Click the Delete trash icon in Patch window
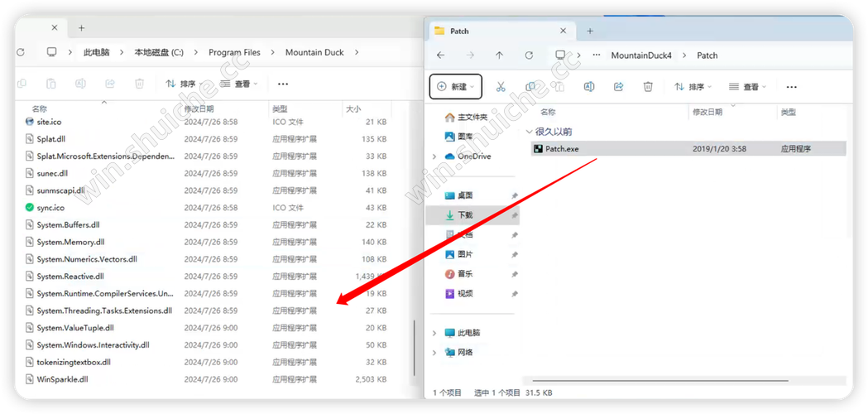The width and height of the screenshot is (868, 414). pyautogui.click(x=648, y=86)
